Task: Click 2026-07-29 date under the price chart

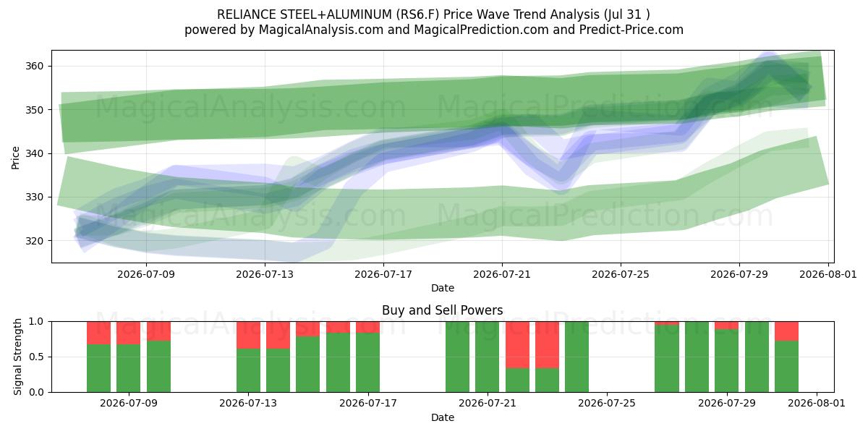Action: click(x=739, y=273)
